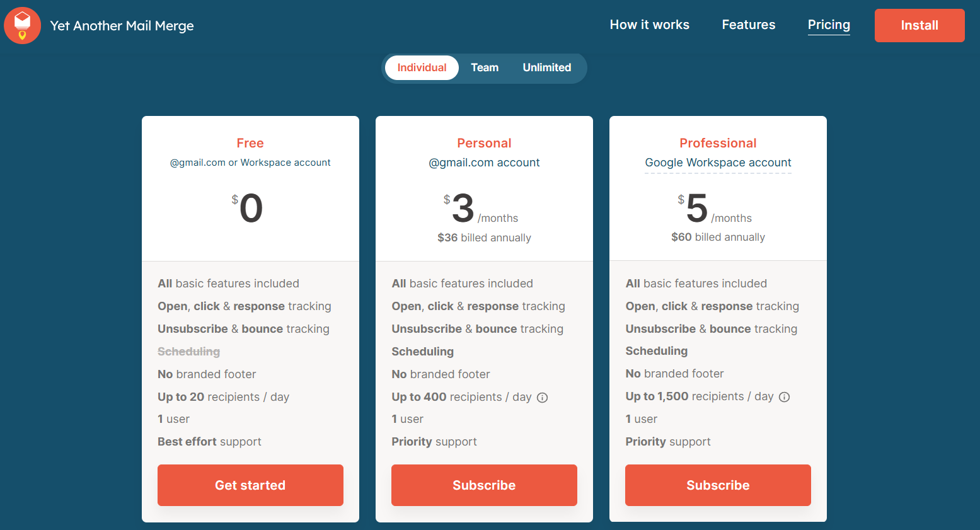Subscribe to the Personal plan
This screenshot has height=530, width=980.
pos(484,485)
